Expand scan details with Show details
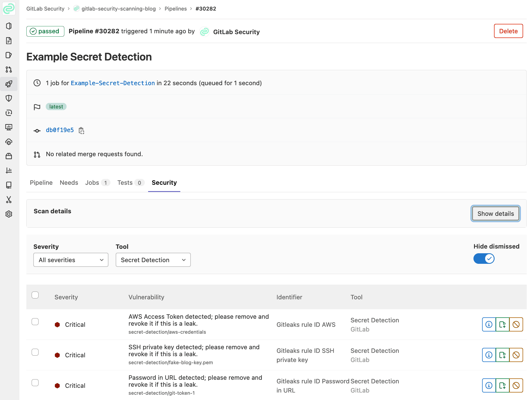The height and width of the screenshot is (400, 532). 495,214
